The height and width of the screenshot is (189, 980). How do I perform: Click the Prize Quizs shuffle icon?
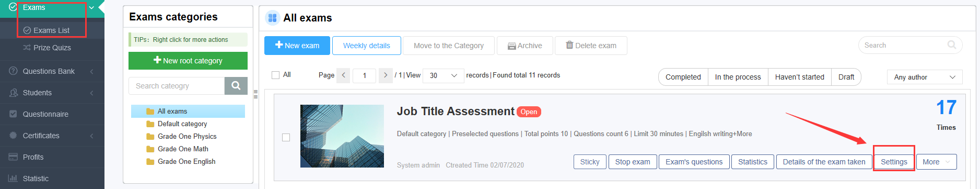[x=27, y=48]
